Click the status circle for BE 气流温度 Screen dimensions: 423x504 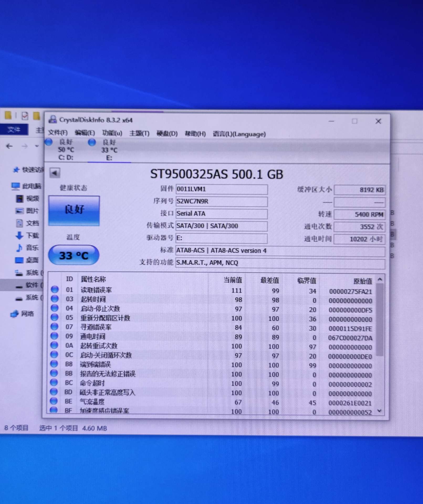coord(54,401)
